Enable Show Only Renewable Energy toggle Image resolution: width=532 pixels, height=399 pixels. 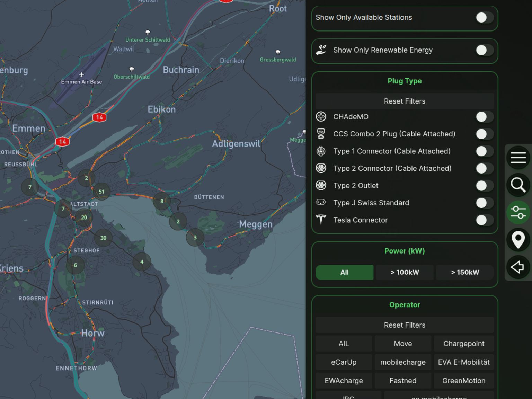coord(485,50)
